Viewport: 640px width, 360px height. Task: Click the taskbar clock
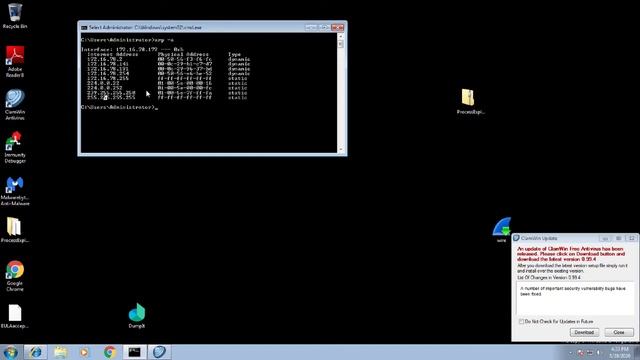pyautogui.click(x=620, y=353)
